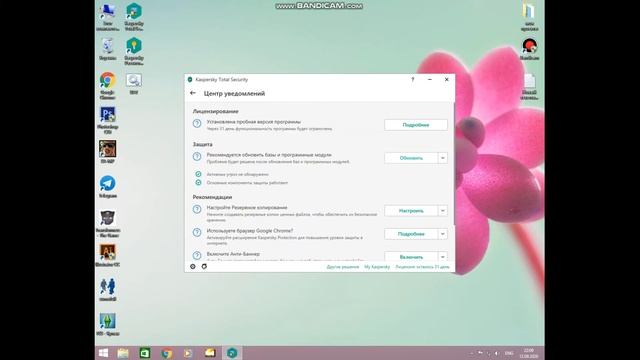Viewport: 640px width, 360px height.
Task: Open Telegram desktop shortcut
Action: tap(107, 187)
